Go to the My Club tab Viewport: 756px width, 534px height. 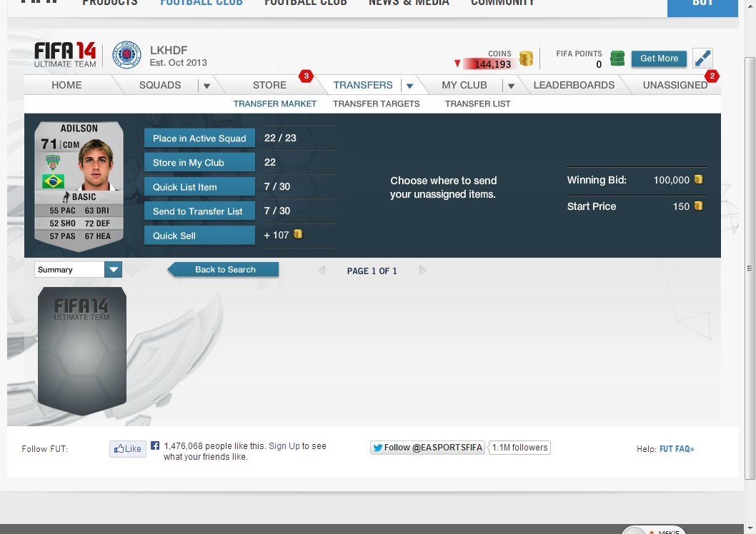pyautogui.click(x=464, y=85)
